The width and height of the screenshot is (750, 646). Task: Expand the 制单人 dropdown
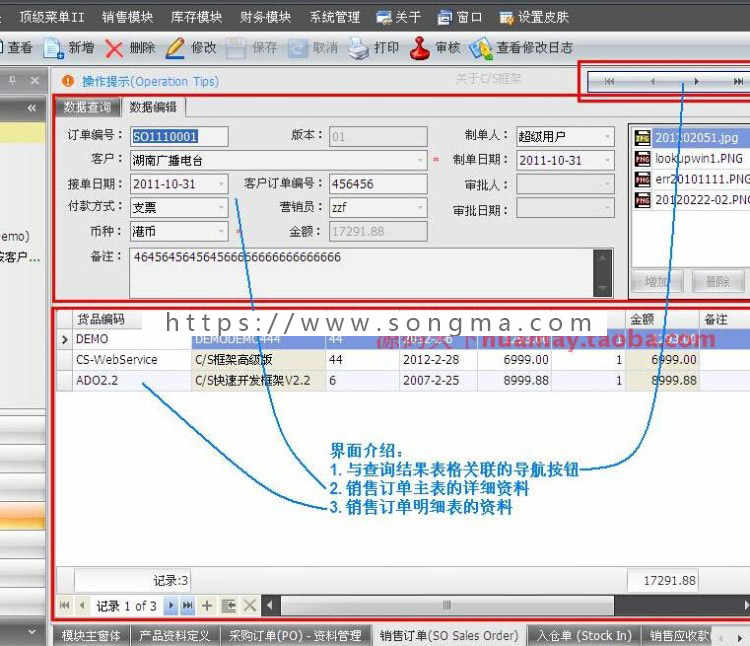[x=607, y=137]
